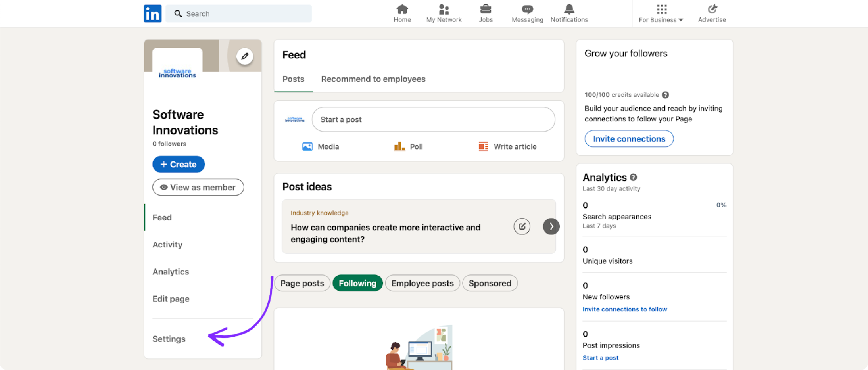
Task: Select the Employee posts filter pill
Action: (x=422, y=283)
